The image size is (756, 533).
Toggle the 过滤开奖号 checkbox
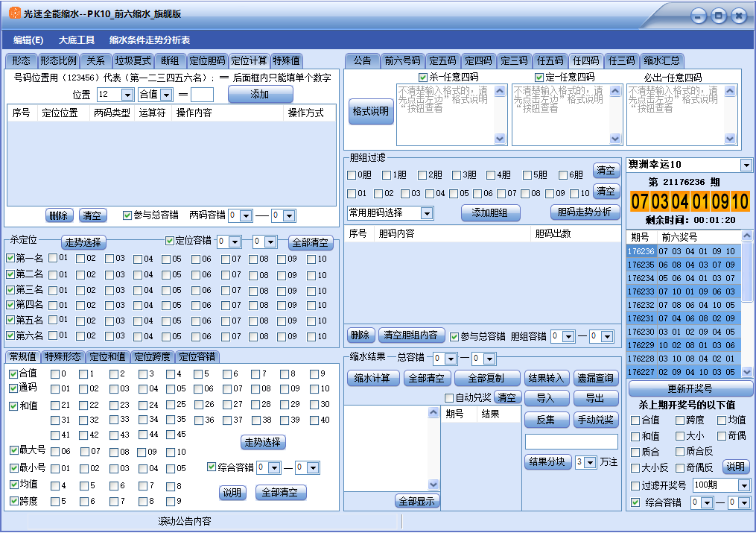(635, 485)
